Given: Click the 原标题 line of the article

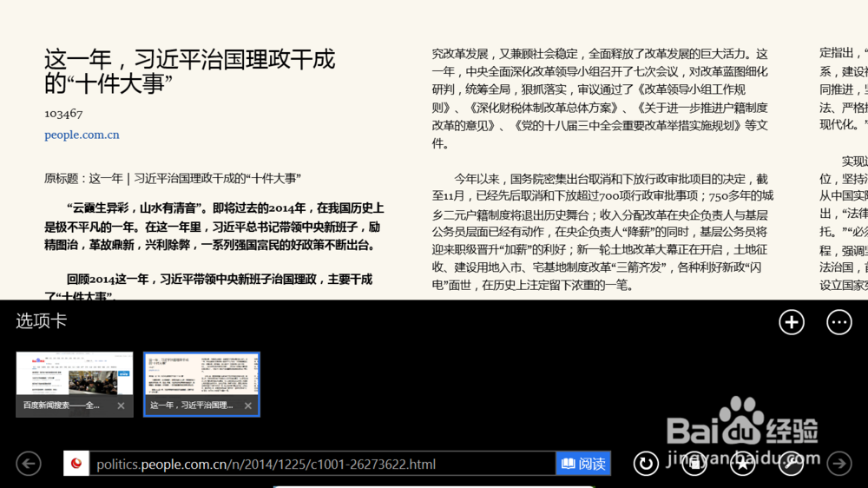Looking at the screenshot, I should coord(173,178).
